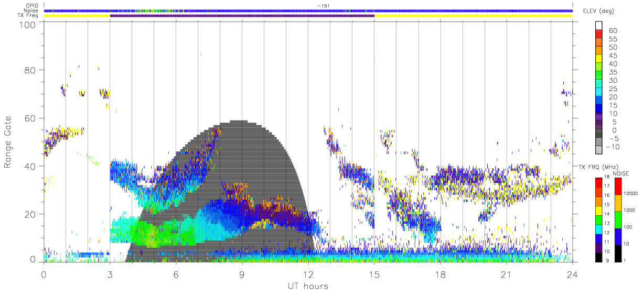Viewport: 644px width, 297px height.
Task: Click the 6 tick label on UT hours axis
Action: click(176, 274)
